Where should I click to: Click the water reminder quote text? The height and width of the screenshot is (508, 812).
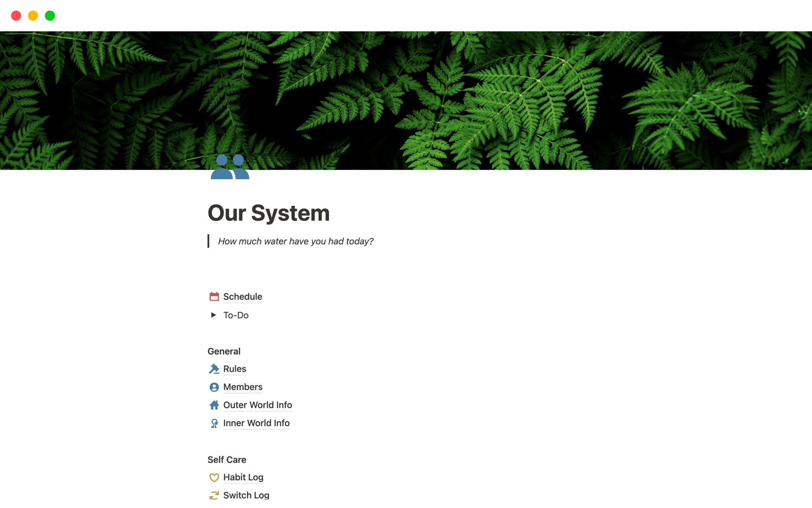coord(296,240)
